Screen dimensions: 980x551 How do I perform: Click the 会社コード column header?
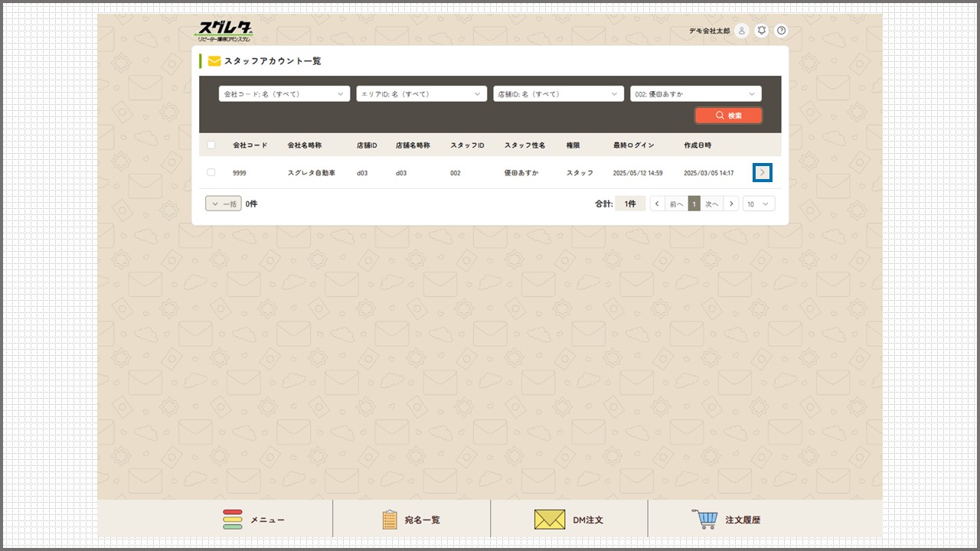click(250, 145)
